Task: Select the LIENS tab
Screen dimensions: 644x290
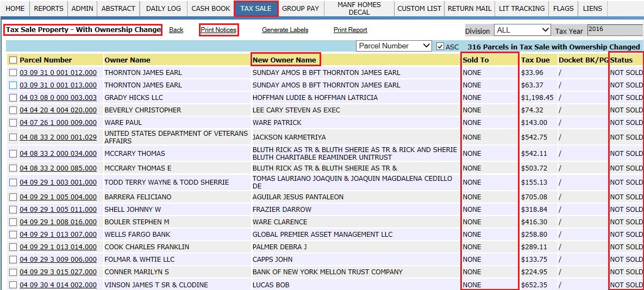Action: [592, 9]
